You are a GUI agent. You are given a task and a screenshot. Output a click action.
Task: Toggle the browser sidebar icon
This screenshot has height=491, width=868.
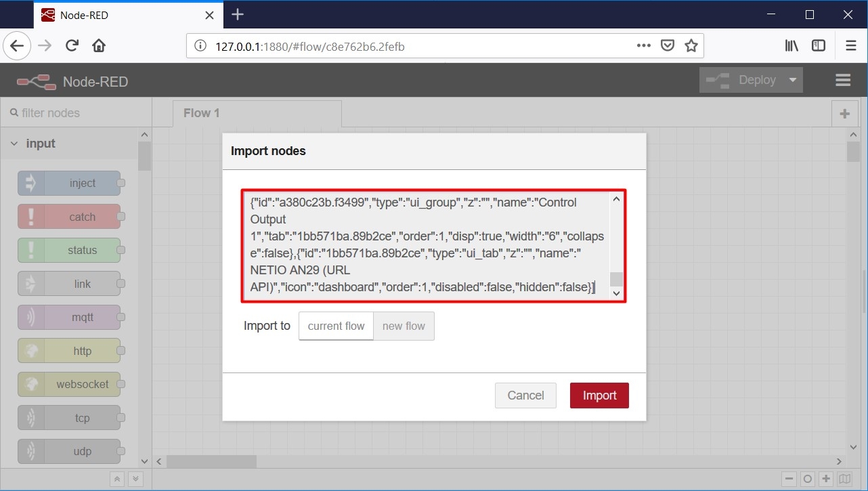pyautogui.click(x=819, y=46)
